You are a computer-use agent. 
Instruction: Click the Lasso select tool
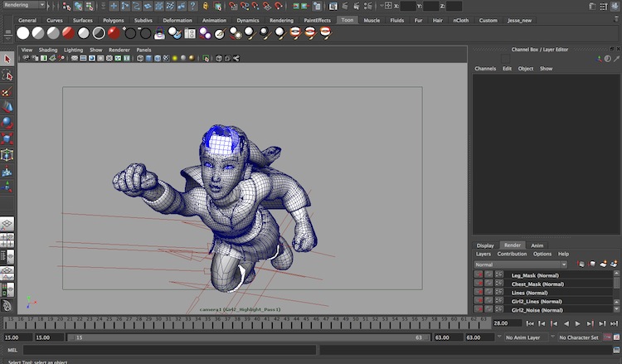click(x=7, y=75)
